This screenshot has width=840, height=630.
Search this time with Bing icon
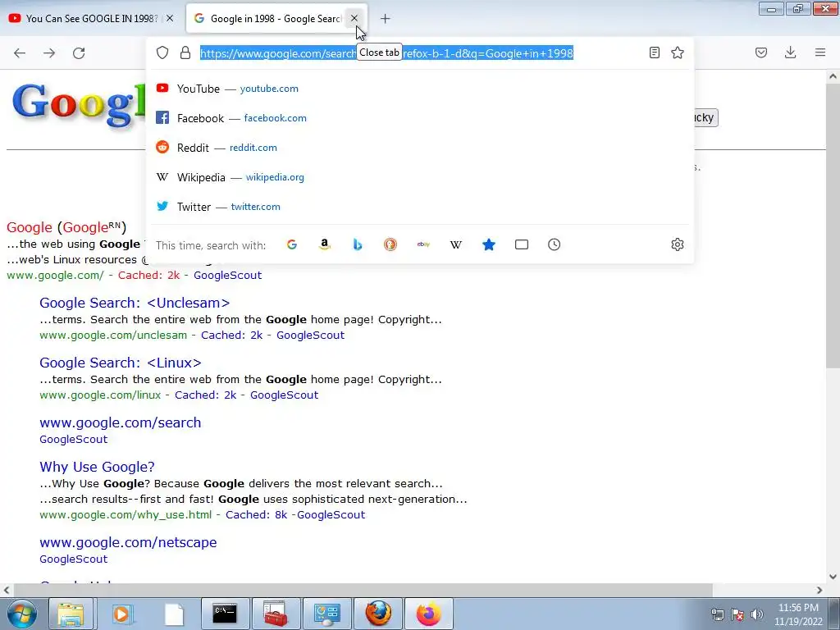358,244
